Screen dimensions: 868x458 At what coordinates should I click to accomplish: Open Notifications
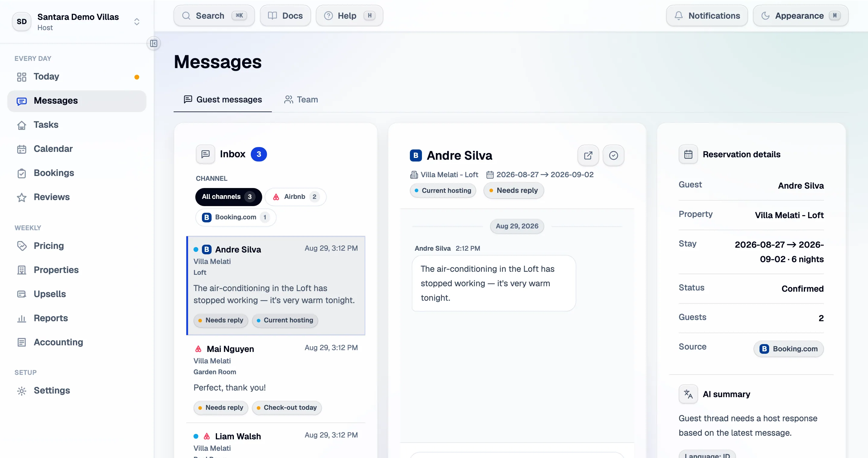[x=707, y=15]
